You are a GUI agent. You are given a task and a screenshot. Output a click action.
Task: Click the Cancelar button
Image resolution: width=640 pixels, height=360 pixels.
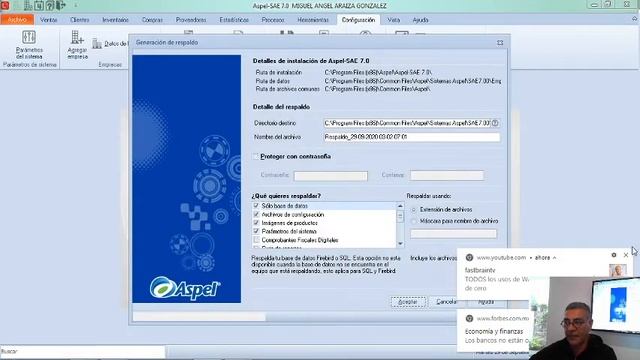[446, 302]
